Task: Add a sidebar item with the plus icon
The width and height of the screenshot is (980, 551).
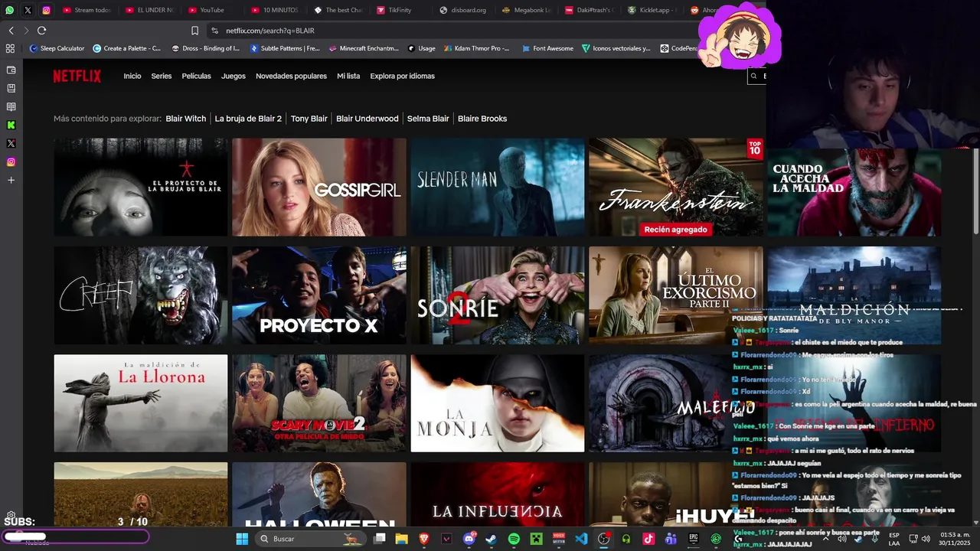Action: click(x=11, y=180)
